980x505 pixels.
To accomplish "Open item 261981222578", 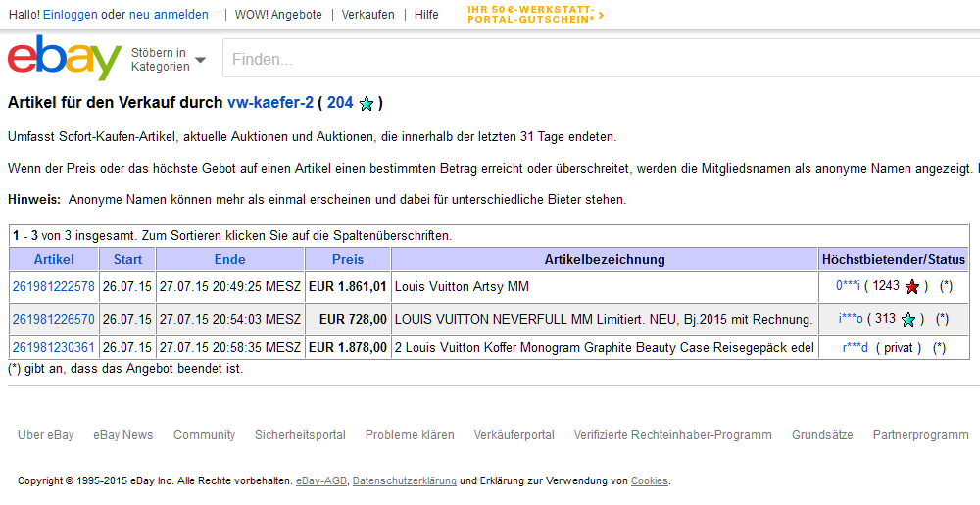I will tap(54, 287).
